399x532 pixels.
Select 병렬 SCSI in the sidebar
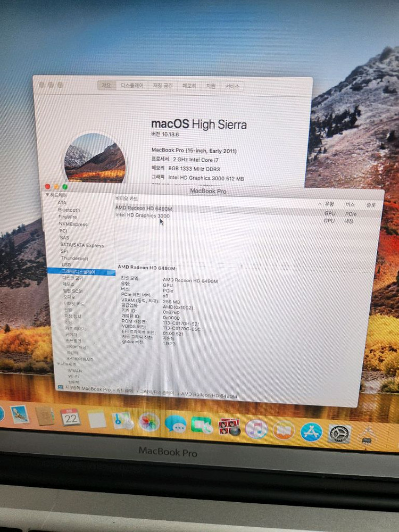click(x=72, y=291)
